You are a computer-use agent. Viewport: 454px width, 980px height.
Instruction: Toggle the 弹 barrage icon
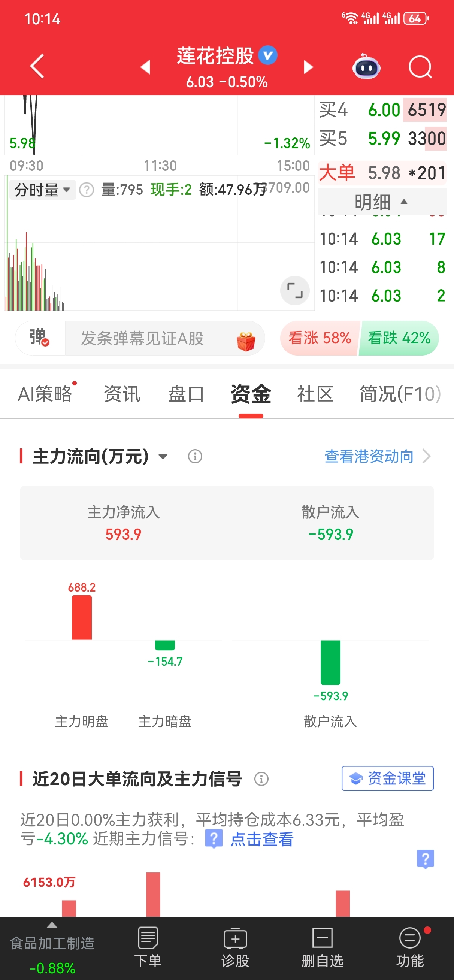coord(40,338)
